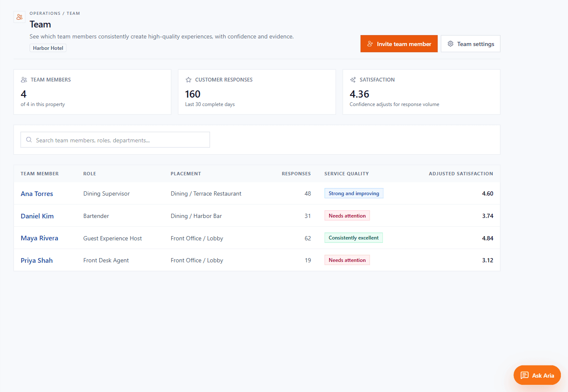Open Maya Rivera profile

point(39,238)
